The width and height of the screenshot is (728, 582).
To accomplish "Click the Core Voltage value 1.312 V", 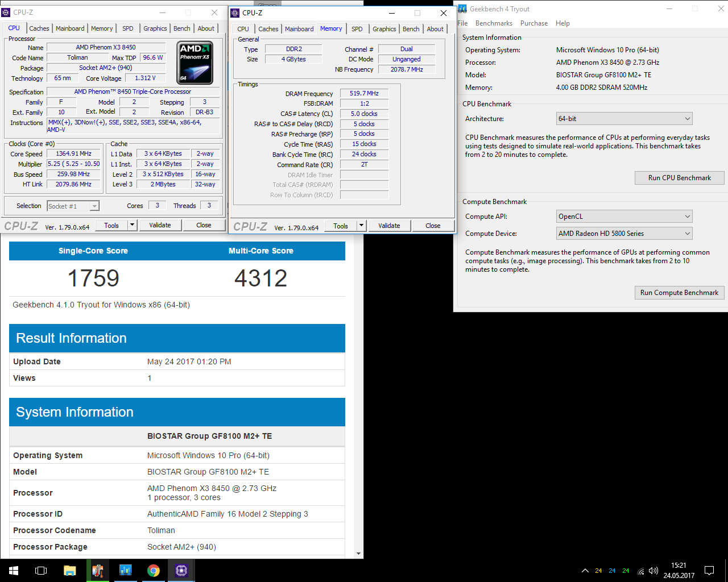I will (x=145, y=78).
